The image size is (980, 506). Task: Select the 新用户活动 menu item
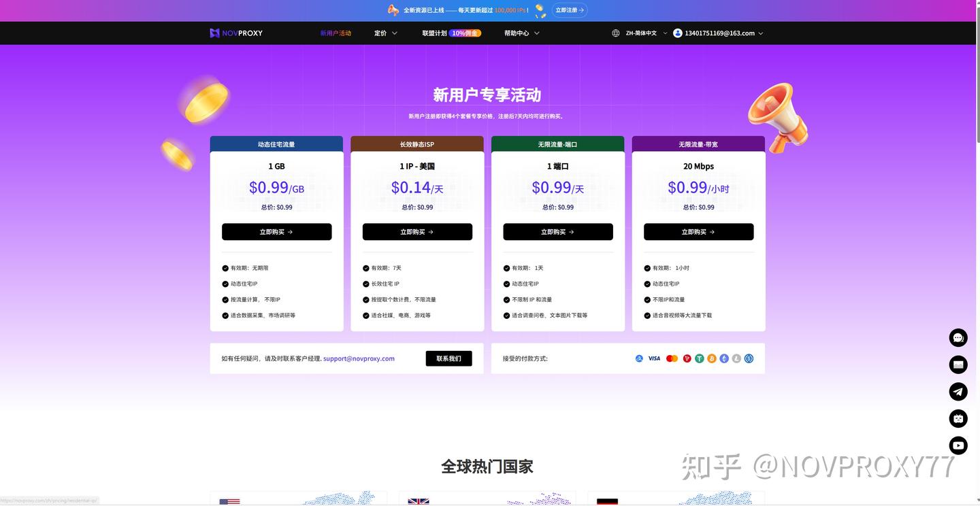336,33
